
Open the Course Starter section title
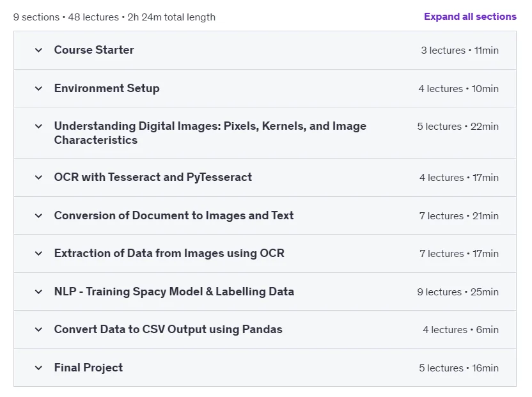[x=94, y=50]
